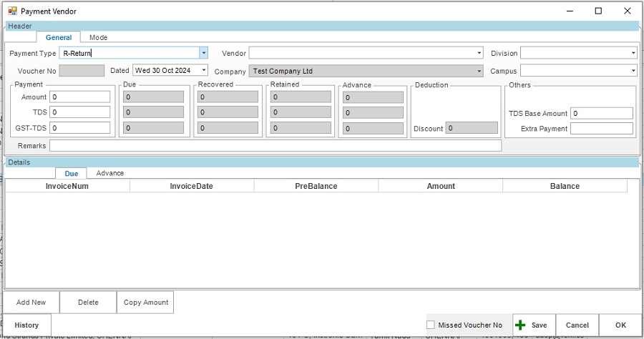Viewport: 644px width, 339px height.
Task: Close the Payment Vendor window
Action: pyautogui.click(x=627, y=11)
